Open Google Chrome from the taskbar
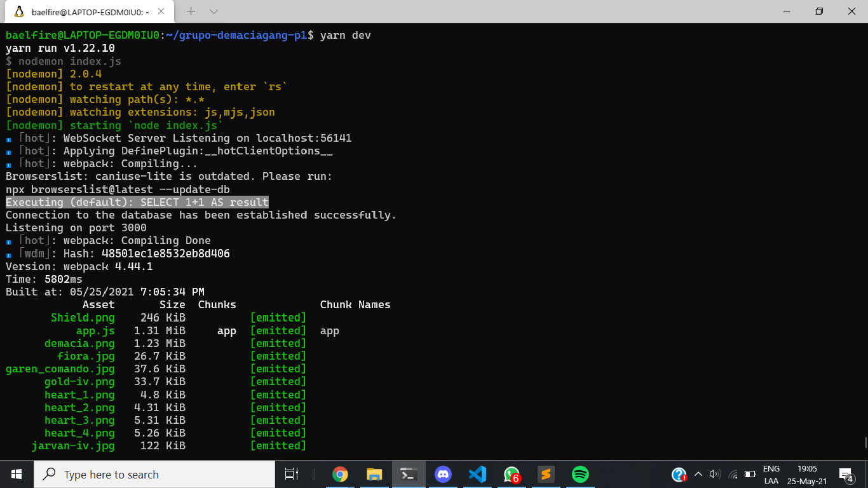868x488 pixels. coord(341,474)
